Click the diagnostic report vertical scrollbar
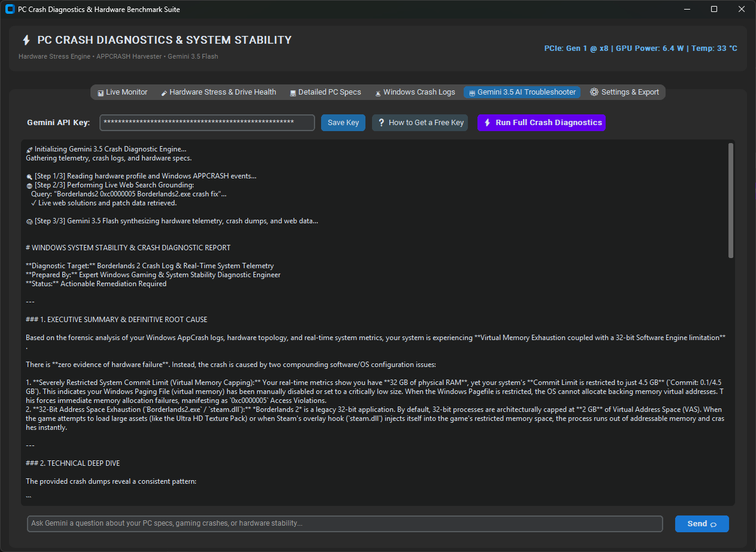 pos(731,201)
